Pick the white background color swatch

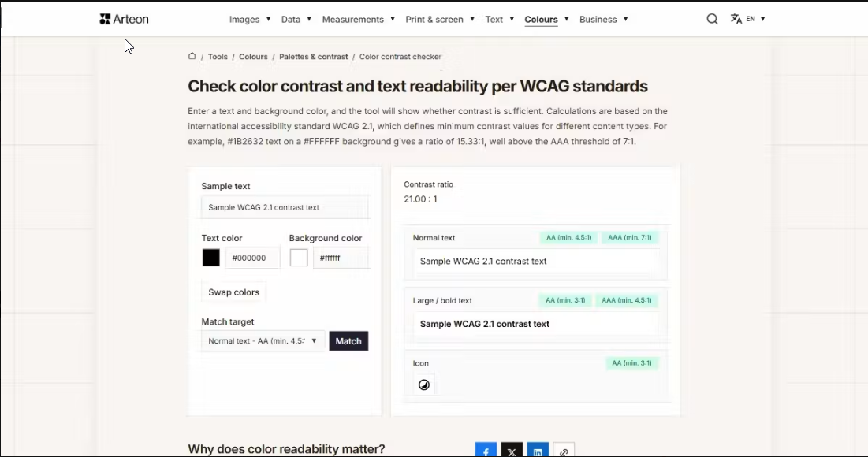298,258
